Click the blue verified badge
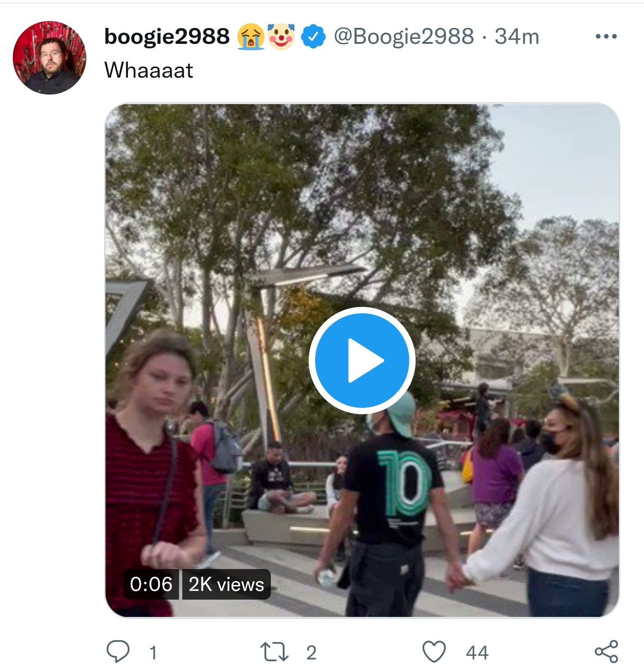The height and width of the screenshot is (664, 644). (x=313, y=37)
